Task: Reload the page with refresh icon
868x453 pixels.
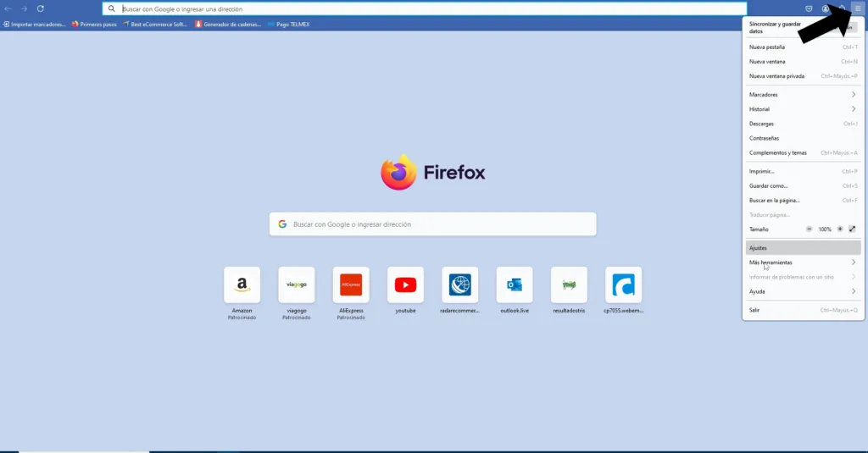Action: tap(41, 8)
